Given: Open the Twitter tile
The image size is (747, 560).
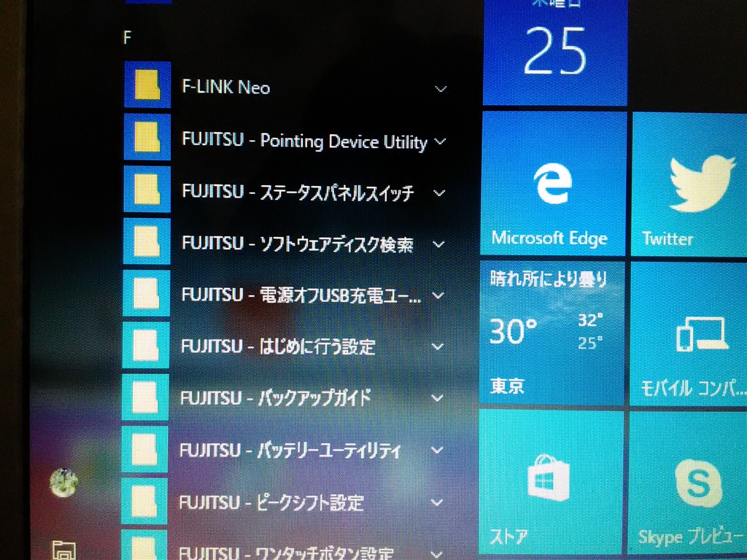Looking at the screenshot, I should (689, 184).
